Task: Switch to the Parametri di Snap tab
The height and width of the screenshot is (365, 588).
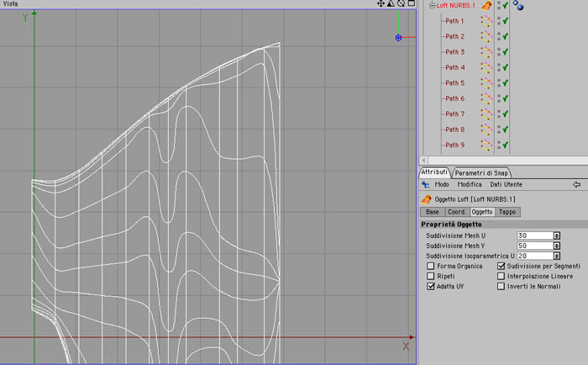Action: [481, 173]
